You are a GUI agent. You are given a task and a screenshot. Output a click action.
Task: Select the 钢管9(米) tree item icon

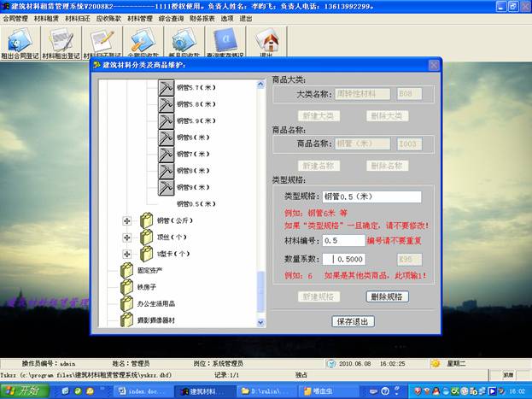click(x=166, y=186)
